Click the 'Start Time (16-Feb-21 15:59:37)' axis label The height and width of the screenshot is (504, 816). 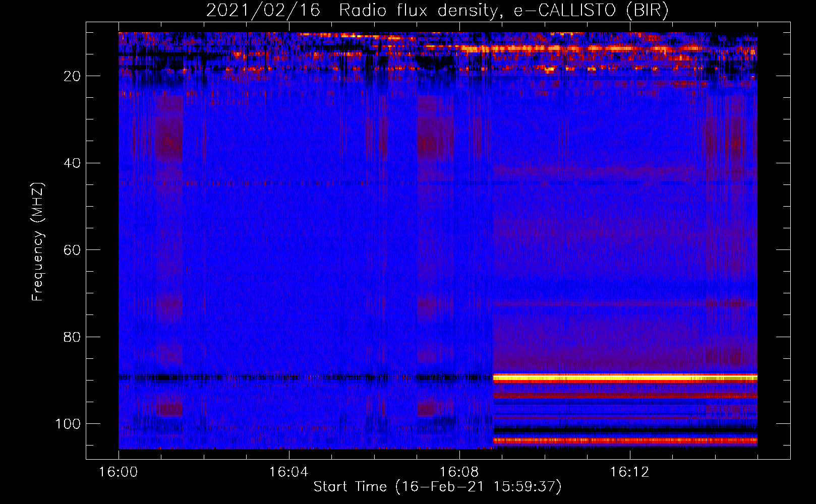[x=437, y=487]
